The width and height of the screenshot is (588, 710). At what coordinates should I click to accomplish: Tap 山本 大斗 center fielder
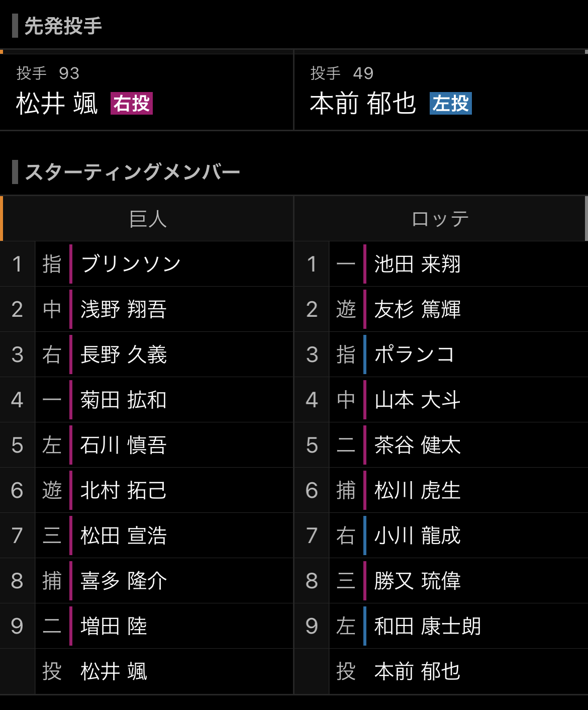pyautogui.click(x=417, y=400)
